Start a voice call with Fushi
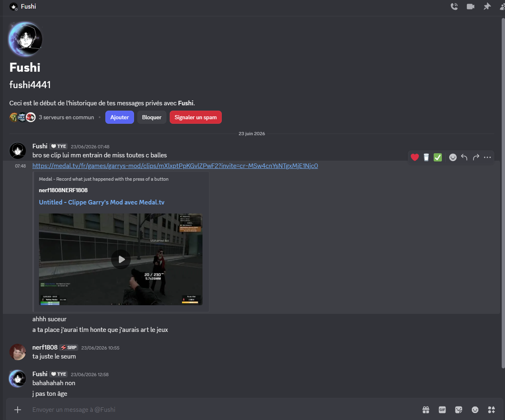 pyautogui.click(x=454, y=7)
